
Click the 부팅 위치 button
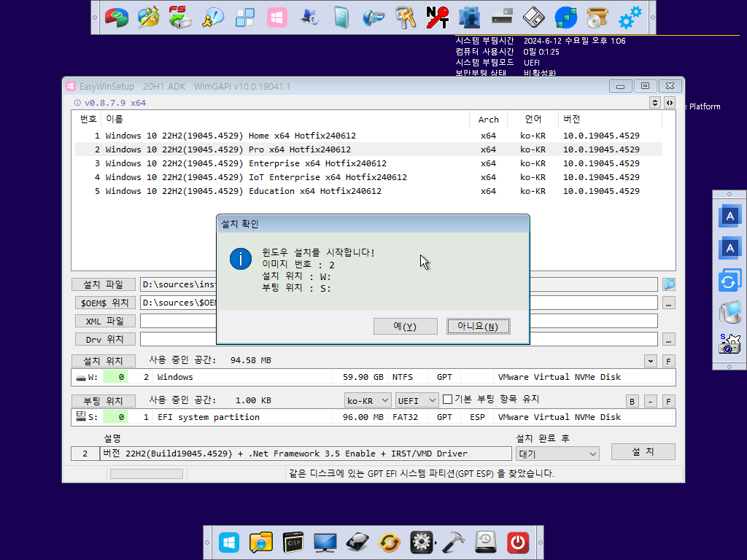(104, 401)
